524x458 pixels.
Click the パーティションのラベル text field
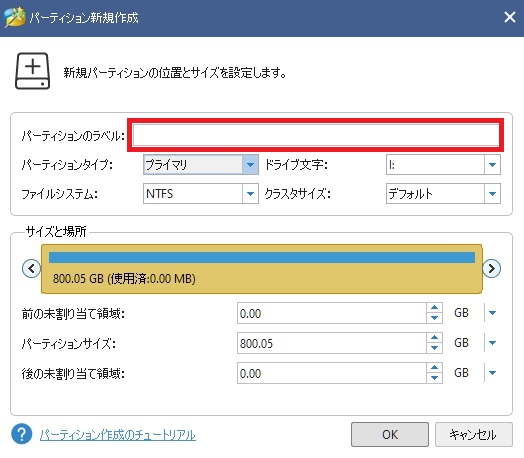[x=316, y=135]
